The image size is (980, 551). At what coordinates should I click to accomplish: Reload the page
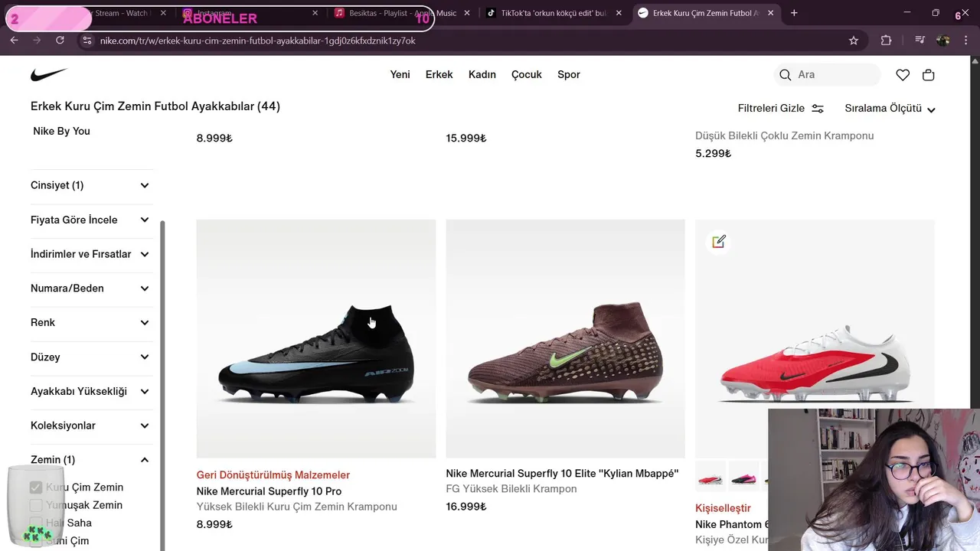tap(60, 41)
